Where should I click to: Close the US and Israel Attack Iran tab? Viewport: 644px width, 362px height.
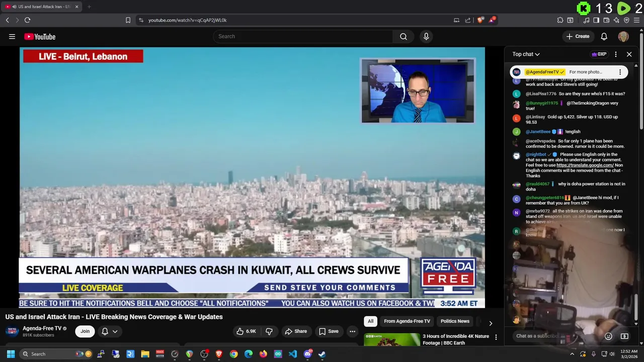[x=76, y=7]
